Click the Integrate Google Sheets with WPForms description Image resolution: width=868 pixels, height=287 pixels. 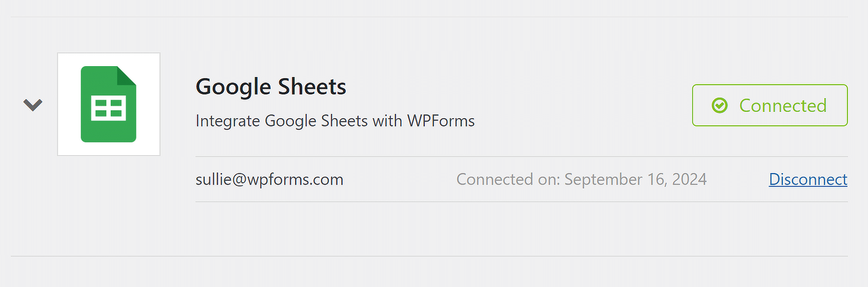point(335,120)
